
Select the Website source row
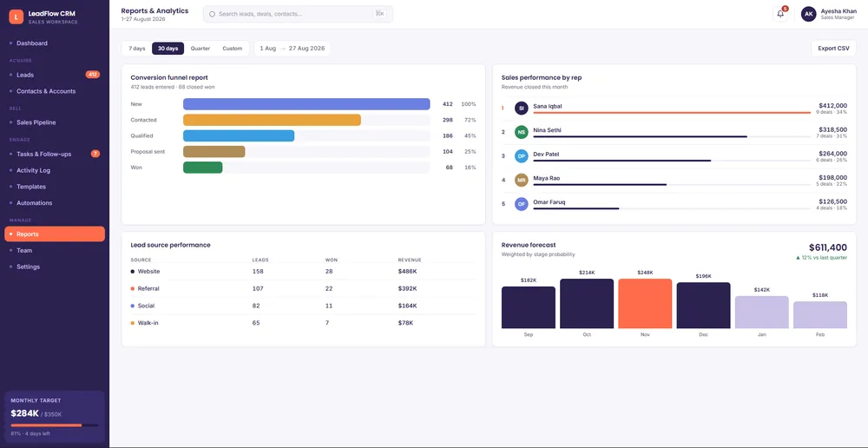click(x=303, y=272)
